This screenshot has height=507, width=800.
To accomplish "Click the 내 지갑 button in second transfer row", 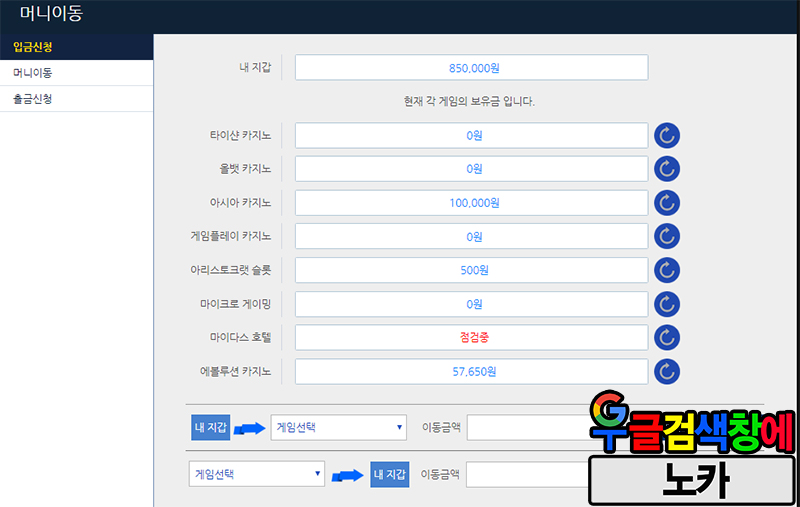I will pyautogui.click(x=389, y=474).
